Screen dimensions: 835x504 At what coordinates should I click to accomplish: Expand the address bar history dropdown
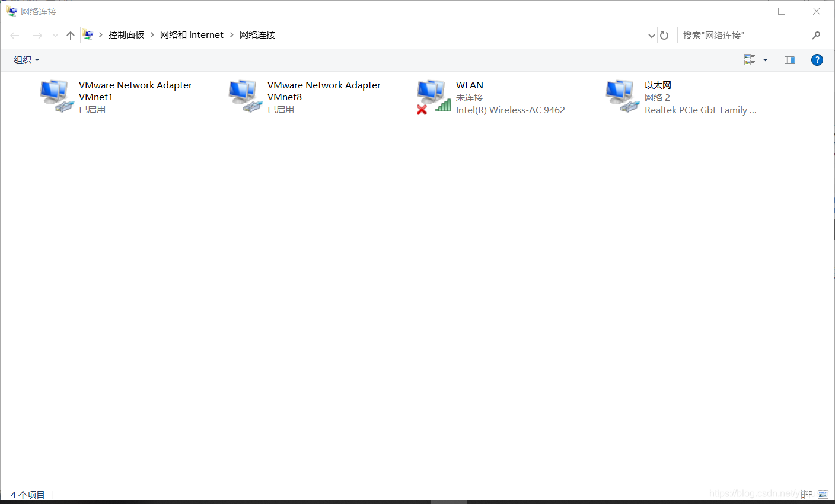coord(652,36)
